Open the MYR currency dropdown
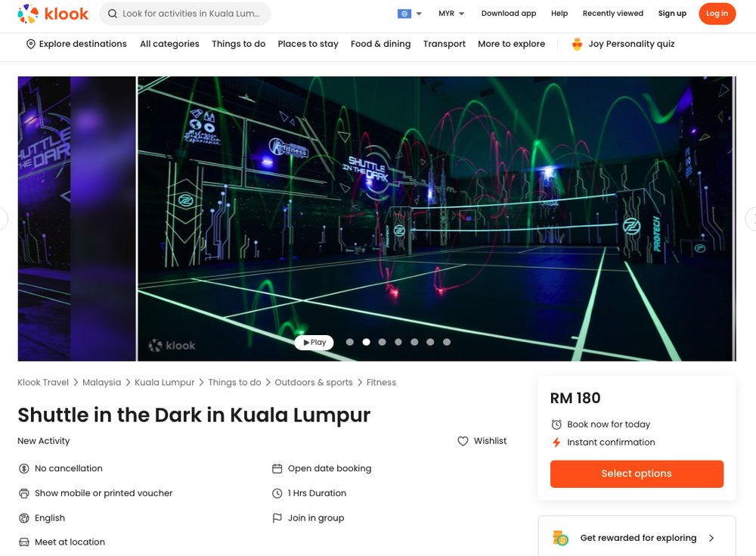The width and height of the screenshot is (756, 556). tap(451, 13)
